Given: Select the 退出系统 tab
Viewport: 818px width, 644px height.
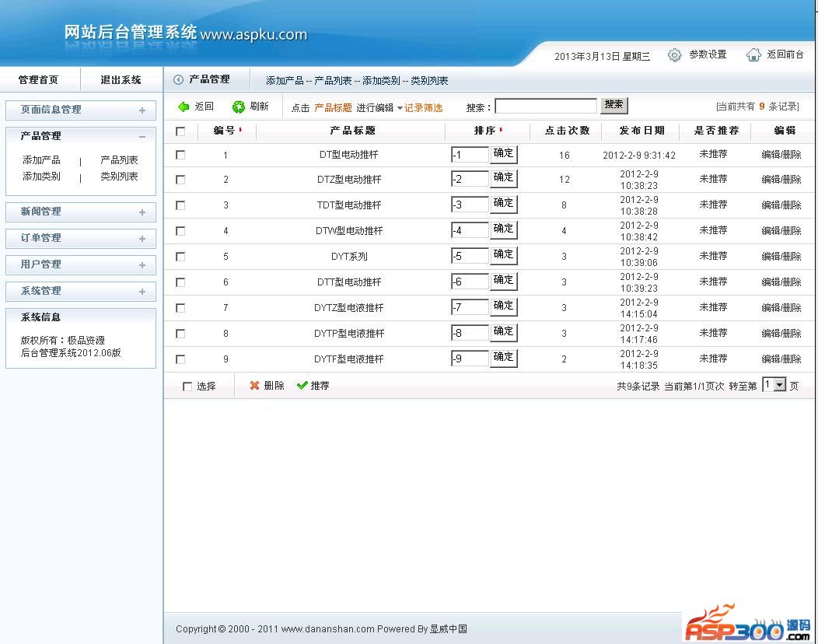Looking at the screenshot, I should [x=121, y=80].
